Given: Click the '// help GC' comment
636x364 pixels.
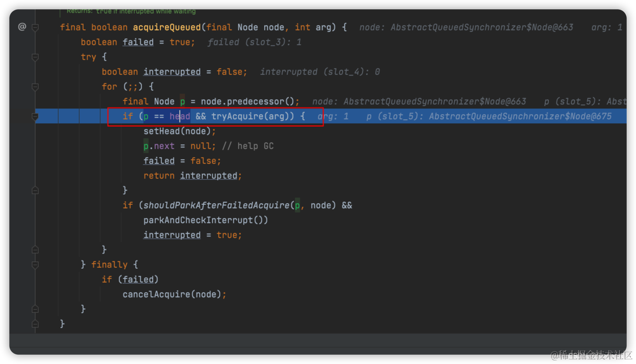Looking at the screenshot, I should 248,146.
